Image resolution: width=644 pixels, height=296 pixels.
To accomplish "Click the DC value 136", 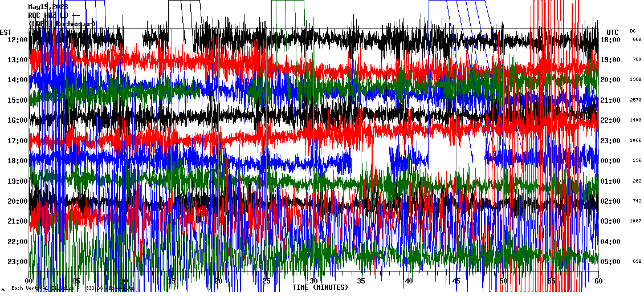I will coord(637,161).
